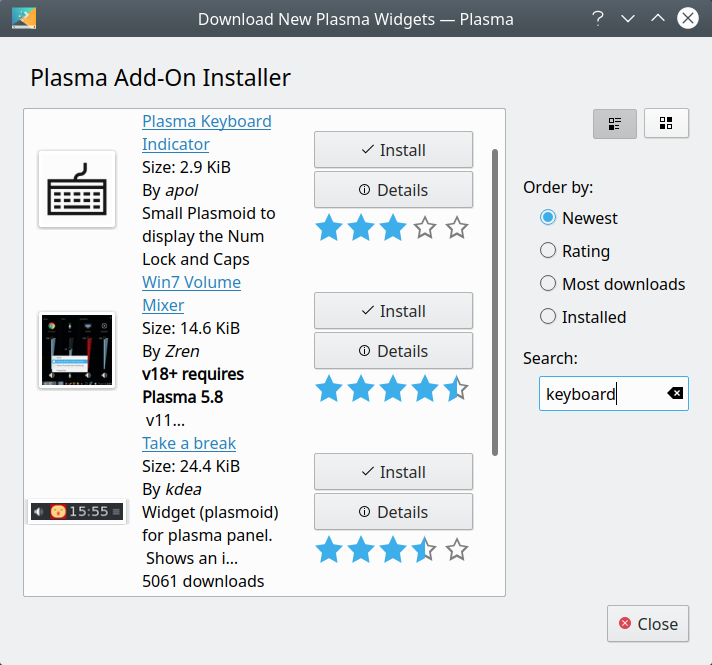Sort by Most downloads
This screenshot has height=665, width=712.
[x=548, y=284]
